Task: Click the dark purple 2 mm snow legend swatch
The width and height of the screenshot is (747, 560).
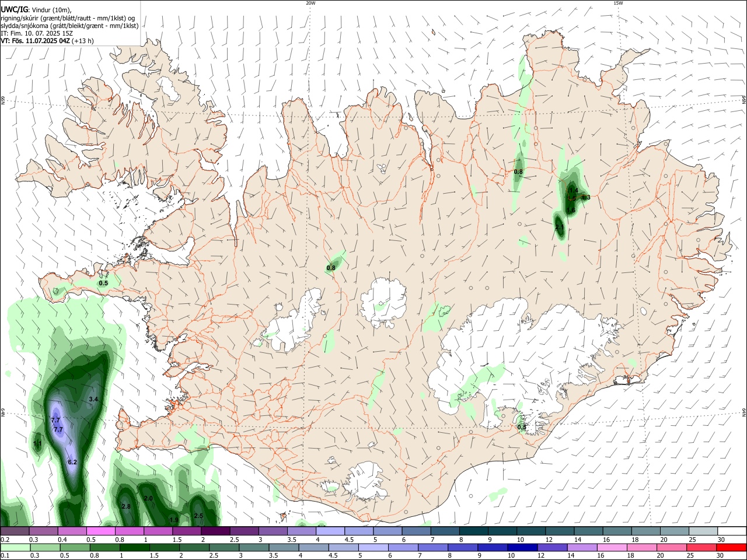Action: 215,531
